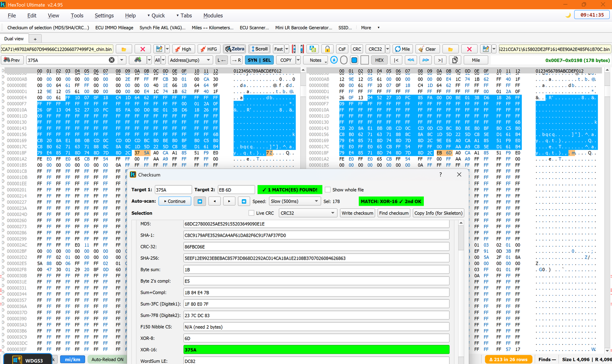
Task: Toggle the SYN | SEL button
Action: (x=259, y=60)
